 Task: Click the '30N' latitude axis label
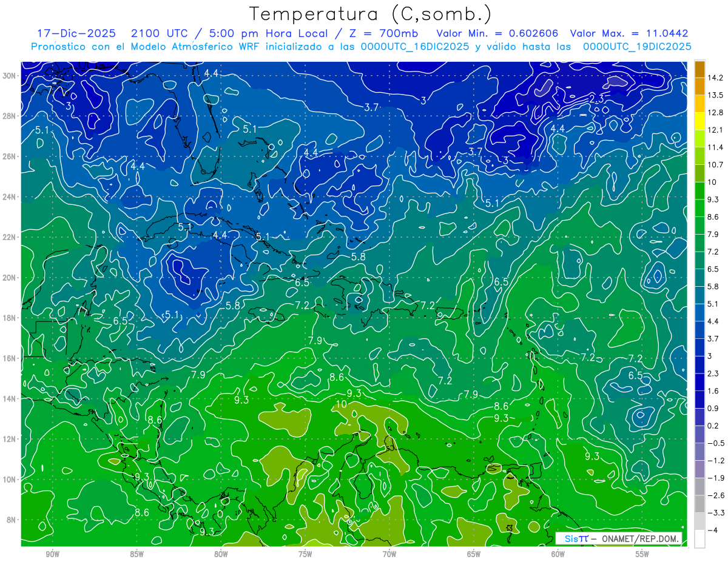(x=10, y=76)
